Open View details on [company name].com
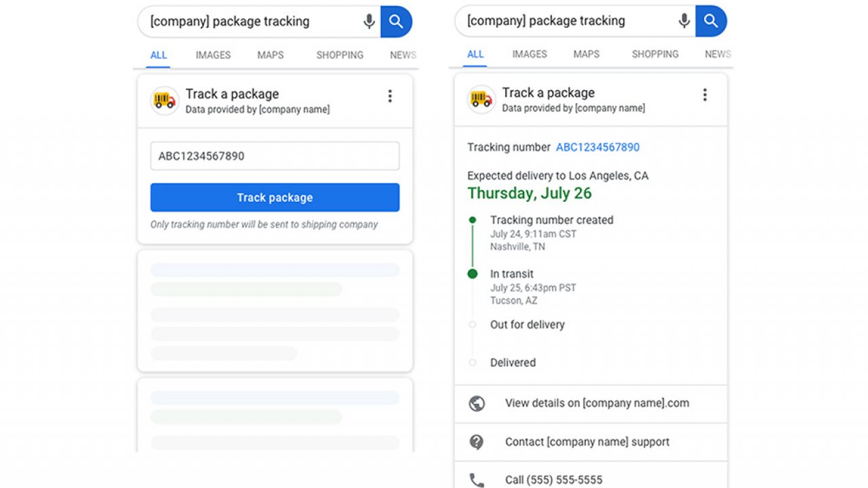 coord(597,403)
